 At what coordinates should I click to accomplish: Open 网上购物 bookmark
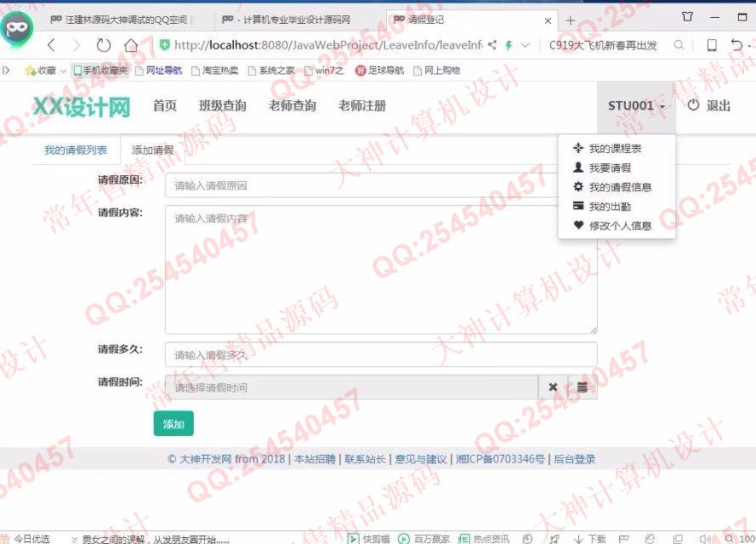[436, 71]
